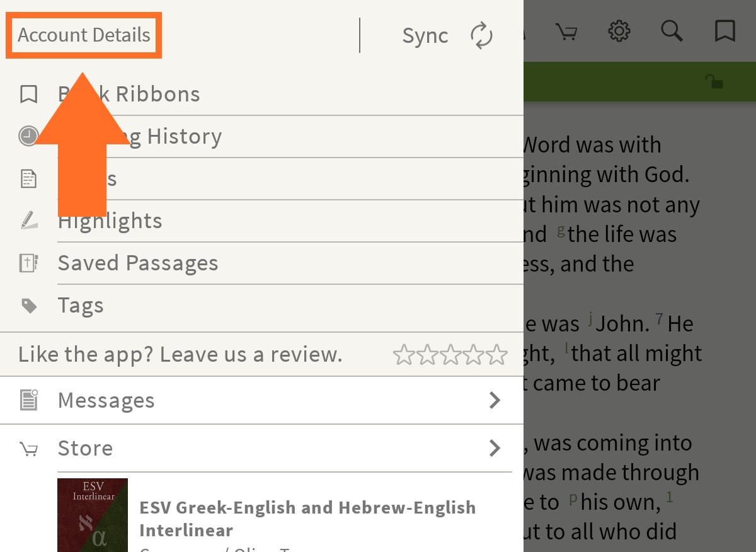The width and height of the screenshot is (756, 552).
Task: Click the Reading History clock icon
Action: coord(28,136)
